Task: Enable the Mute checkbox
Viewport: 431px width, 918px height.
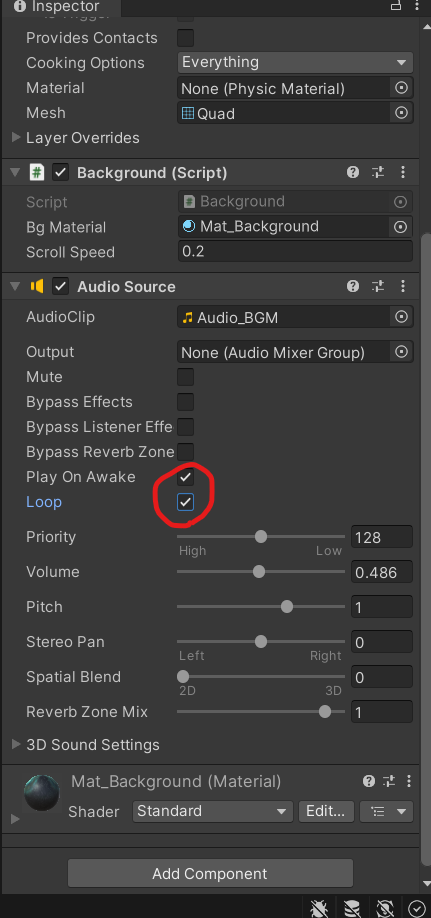Action: tap(185, 376)
